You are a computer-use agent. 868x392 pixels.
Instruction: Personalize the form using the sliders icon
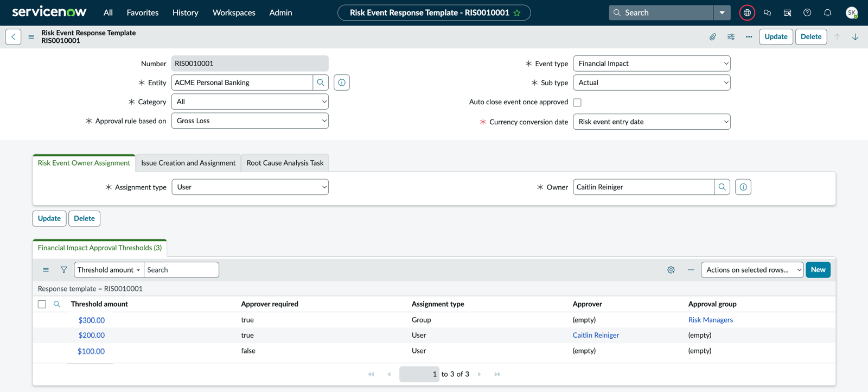[x=731, y=37]
